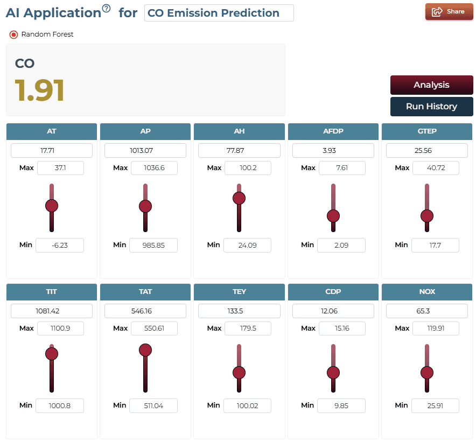Viewport: 476px width, 448px height.
Task: Click the AT Min field -6.23
Action: click(60, 245)
